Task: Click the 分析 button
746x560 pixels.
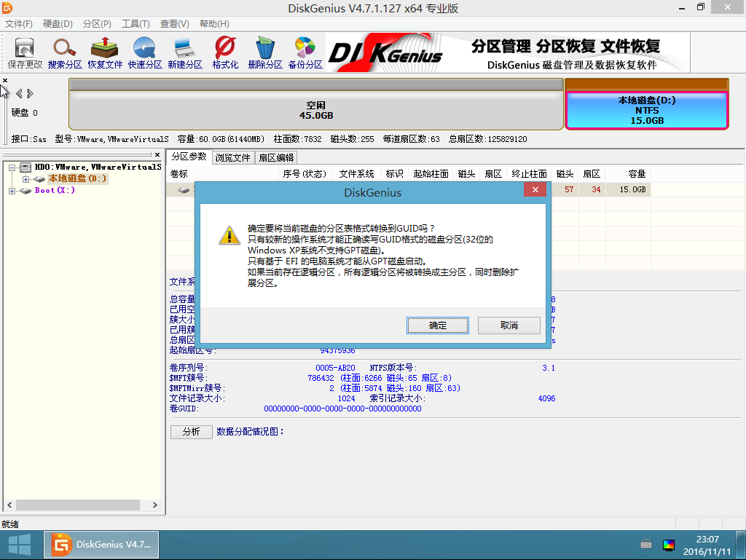Action: click(x=192, y=432)
